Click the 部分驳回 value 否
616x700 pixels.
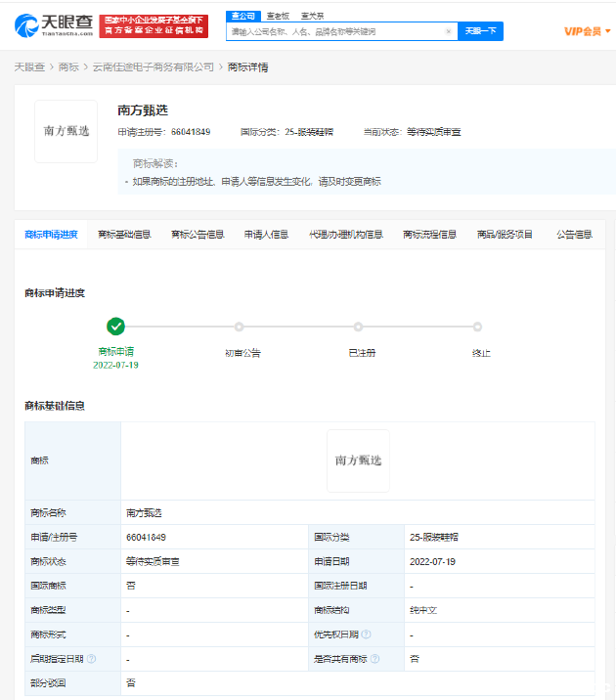[130, 682]
